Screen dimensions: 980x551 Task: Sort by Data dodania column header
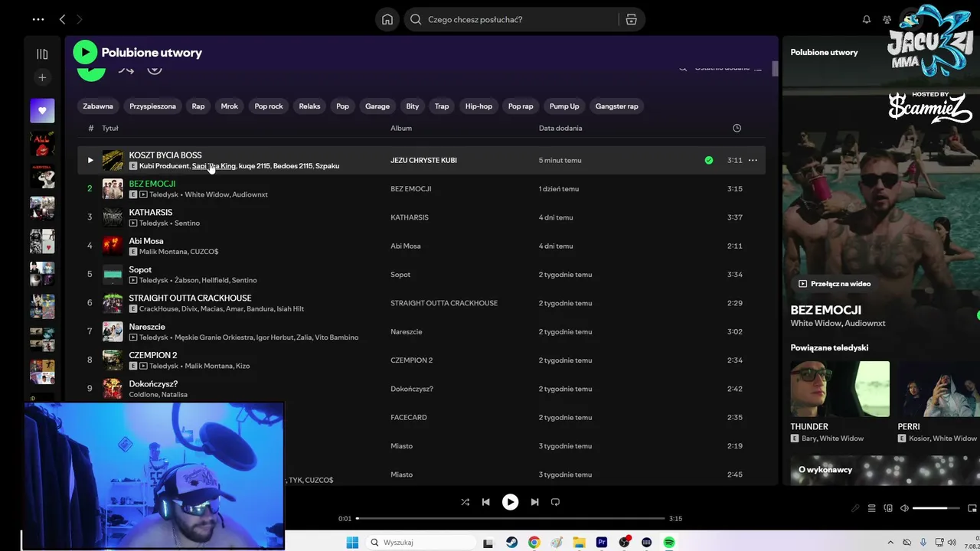tap(560, 129)
